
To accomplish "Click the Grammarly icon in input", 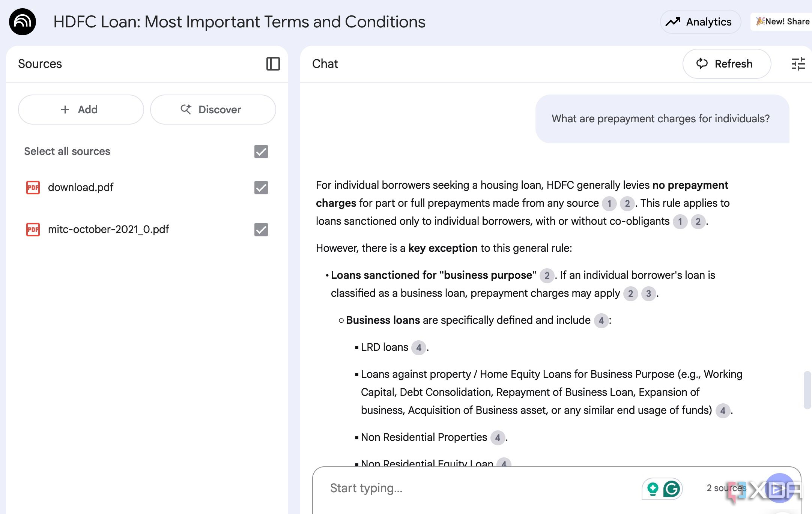I will [x=671, y=489].
